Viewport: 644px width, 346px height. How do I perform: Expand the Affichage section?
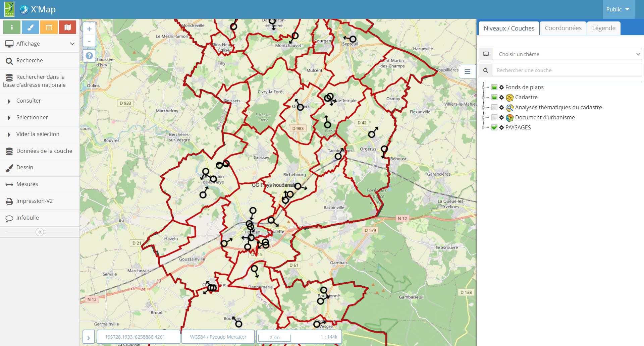click(x=40, y=44)
